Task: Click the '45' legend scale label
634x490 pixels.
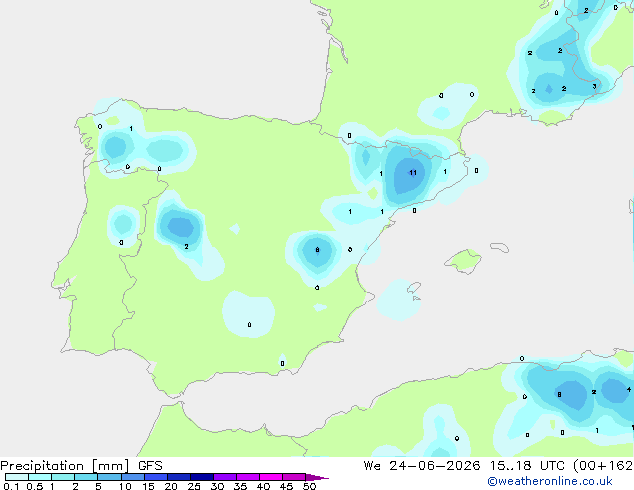Action: tap(286, 486)
